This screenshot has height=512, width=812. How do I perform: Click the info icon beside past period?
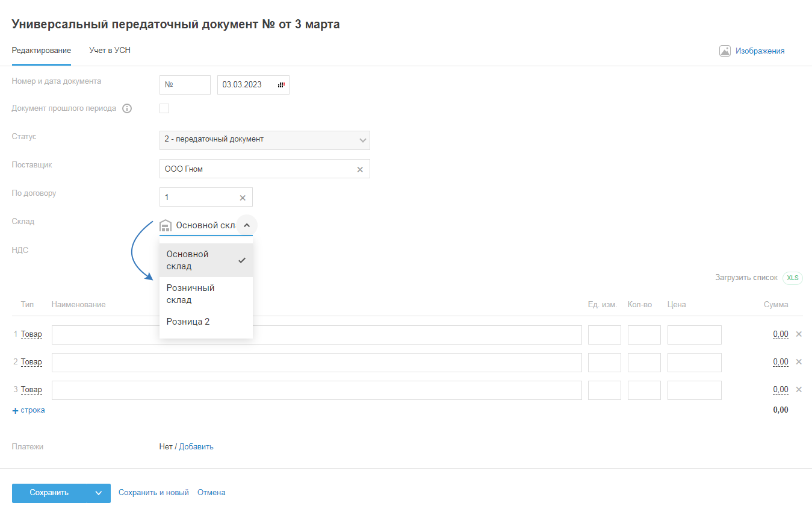click(127, 108)
